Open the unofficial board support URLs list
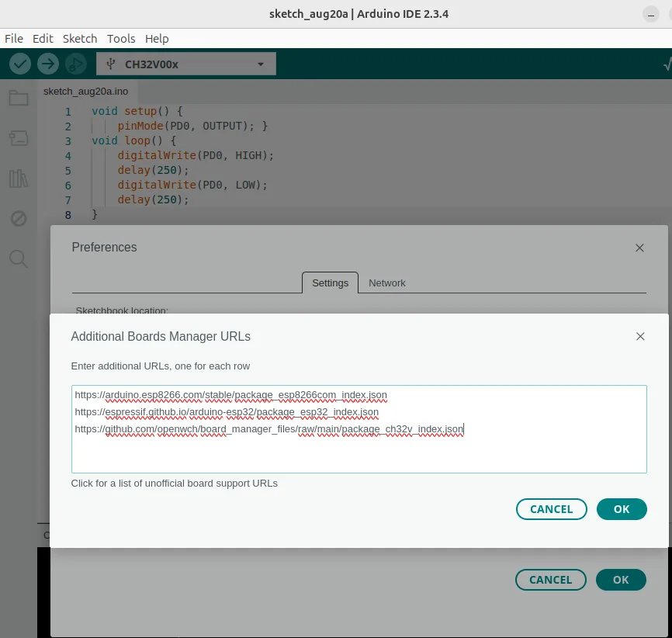The image size is (672, 638). [175, 484]
